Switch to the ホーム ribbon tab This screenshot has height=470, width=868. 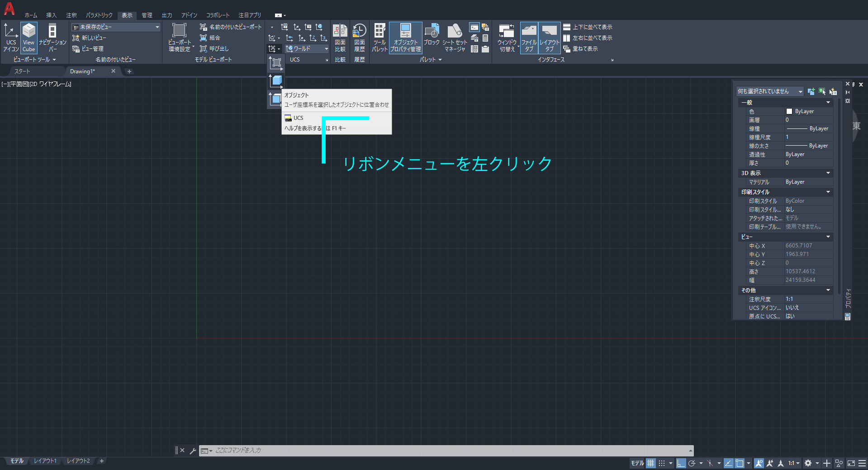[30, 15]
